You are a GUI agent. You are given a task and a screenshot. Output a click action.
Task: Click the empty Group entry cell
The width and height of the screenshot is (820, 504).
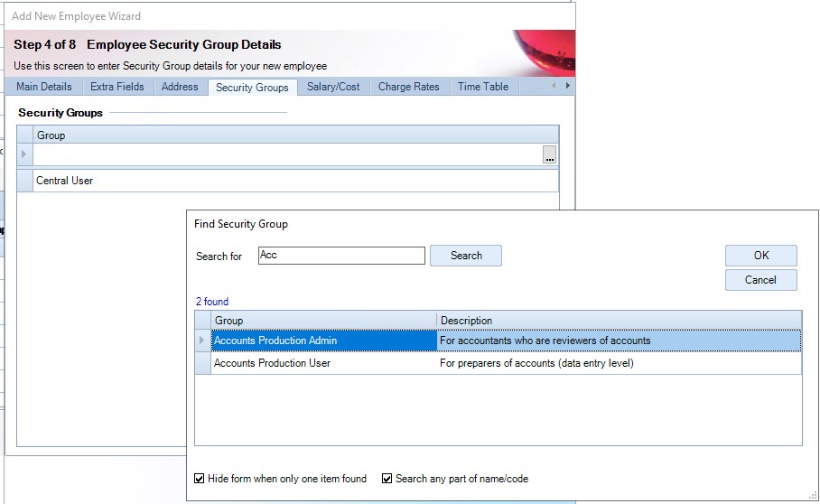pyautogui.click(x=287, y=154)
